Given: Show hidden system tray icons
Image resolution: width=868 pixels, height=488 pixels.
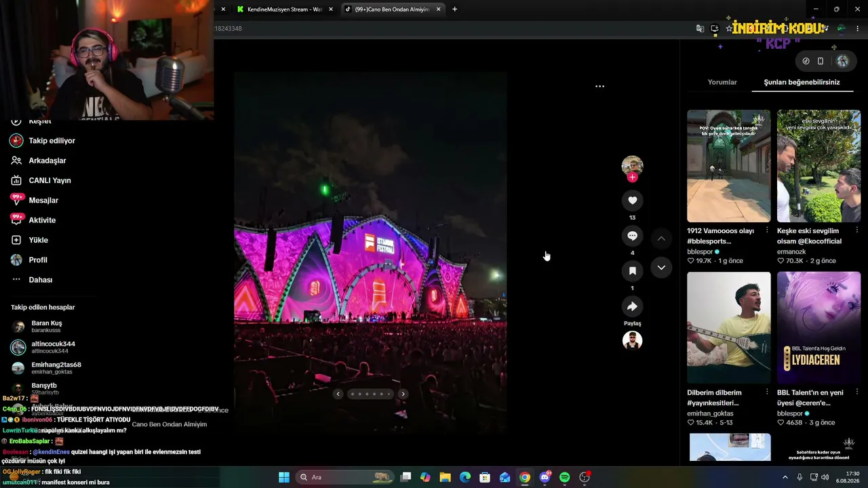Looking at the screenshot, I should pyautogui.click(x=785, y=477).
